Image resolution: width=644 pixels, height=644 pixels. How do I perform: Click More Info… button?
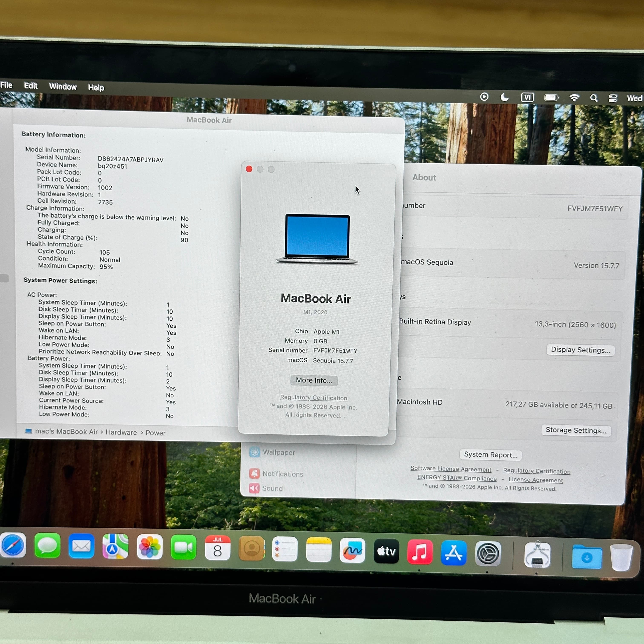(314, 380)
